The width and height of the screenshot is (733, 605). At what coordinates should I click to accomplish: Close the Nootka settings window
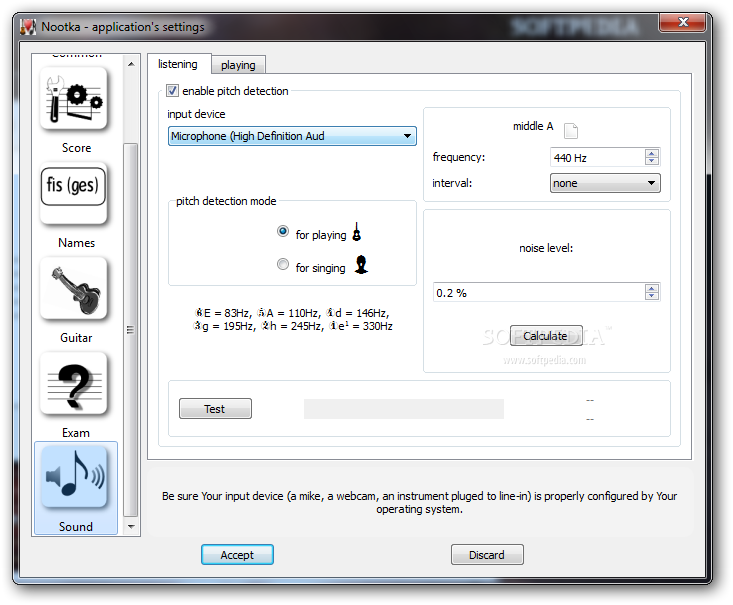(683, 22)
